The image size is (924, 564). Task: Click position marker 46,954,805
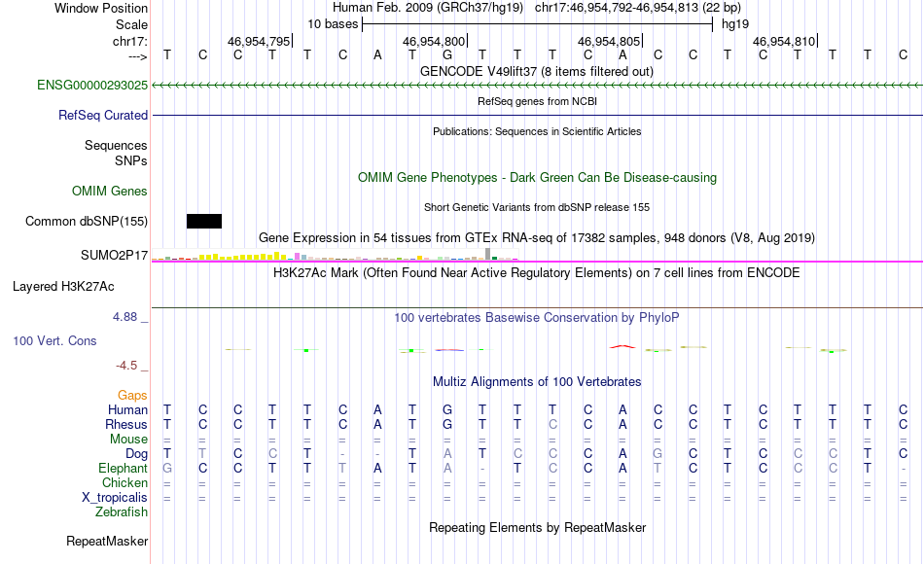point(609,41)
